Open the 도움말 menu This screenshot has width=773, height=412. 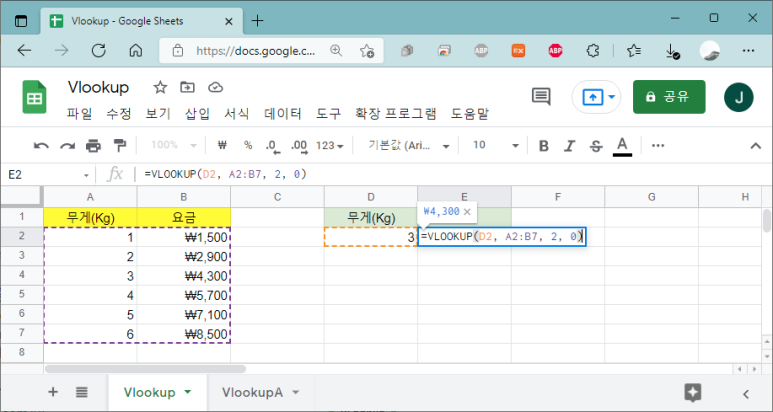pos(470,114)
